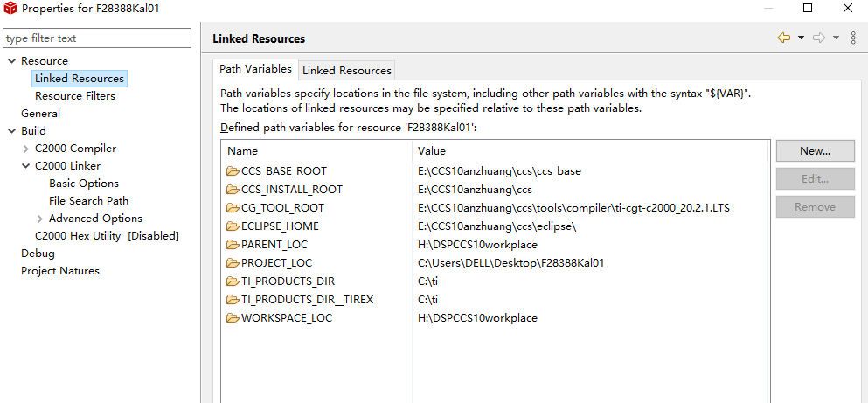This screenshot has height=403, width=868.
Task: Switch to the Linked Resources tab
Action: (x=346, y=70)
